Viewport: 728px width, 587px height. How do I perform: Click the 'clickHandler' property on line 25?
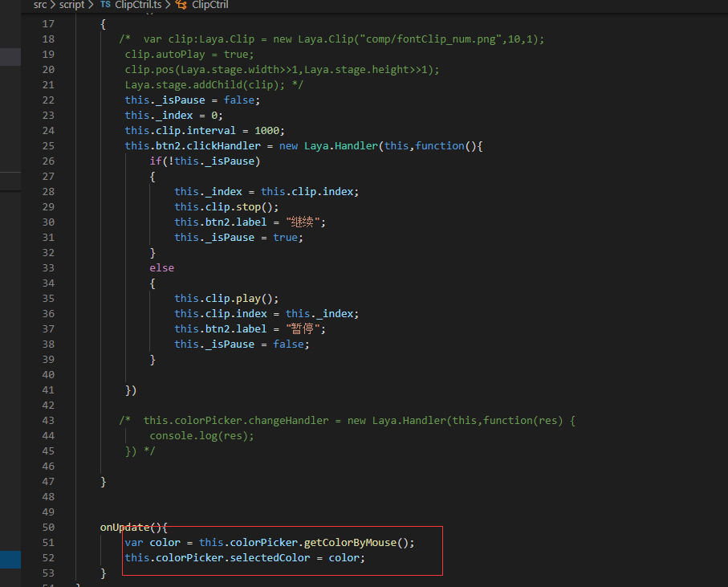pyautogui.click(x=223, y=146)
